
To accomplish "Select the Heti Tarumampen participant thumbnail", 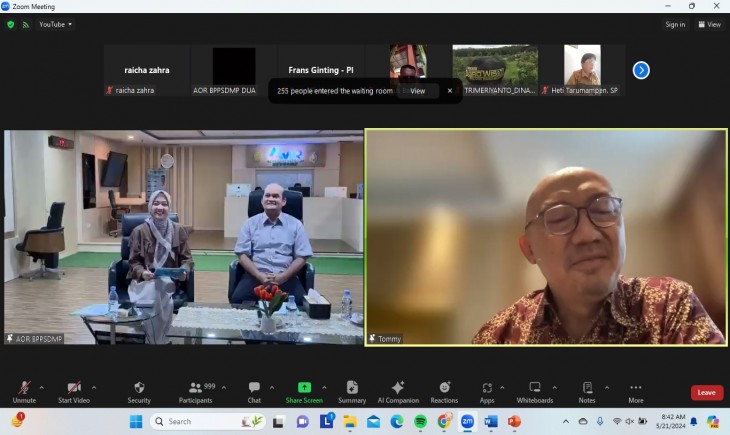I will pyautogui.click(x=582, y=70).
